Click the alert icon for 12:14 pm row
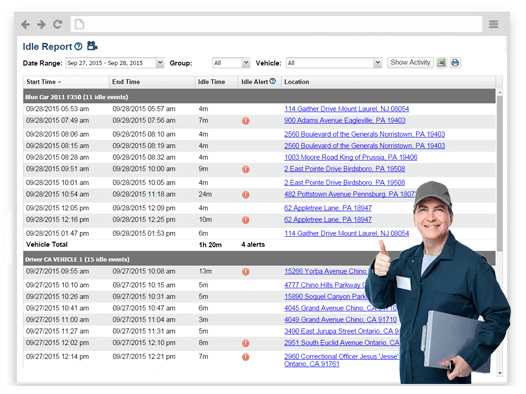526x394 pixels. point(246,357)
